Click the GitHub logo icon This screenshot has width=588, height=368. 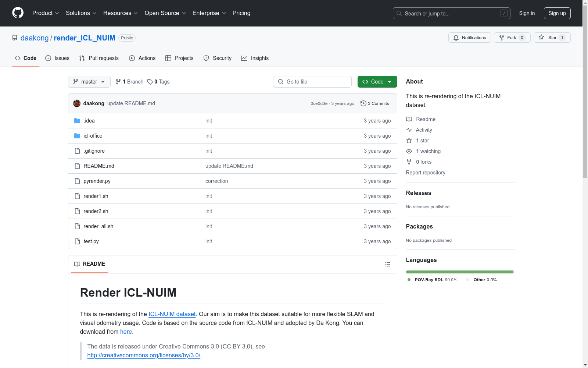(18, 13)
